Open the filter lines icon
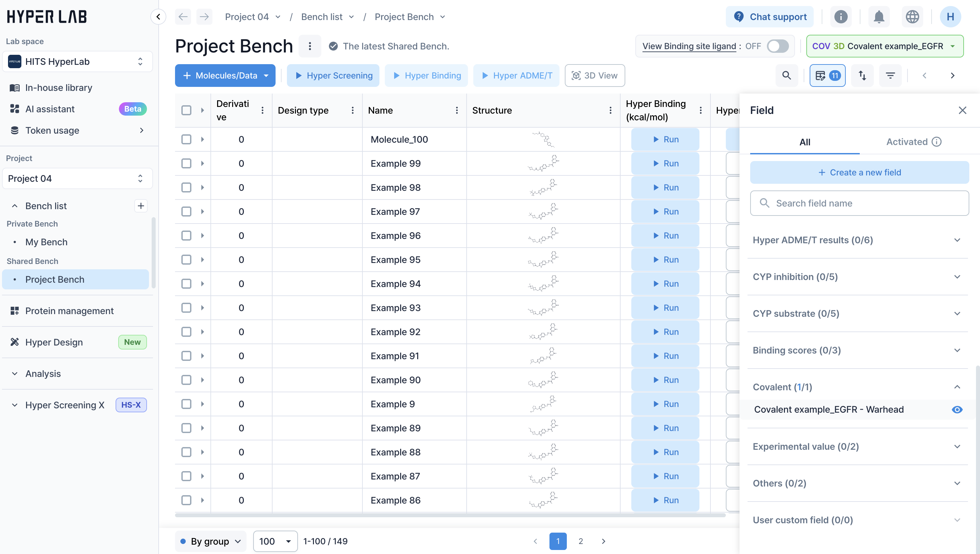Viewport: 980px width, 554px height. pyautogui.click(x=890, y=75)
